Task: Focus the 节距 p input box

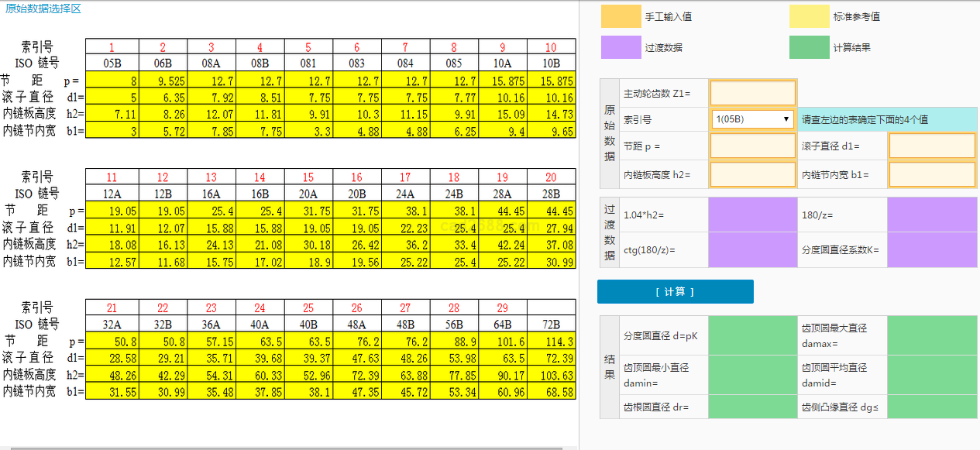Action: coord(752,146)
